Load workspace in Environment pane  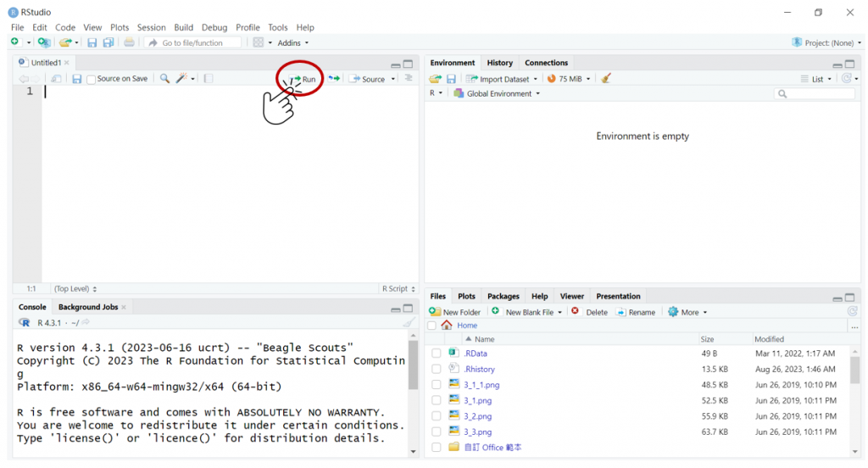point(435,79)
